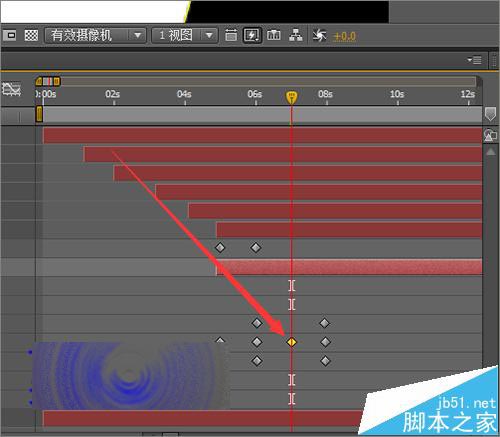Click the +0.0 exposure value

[x=344, y=36]
